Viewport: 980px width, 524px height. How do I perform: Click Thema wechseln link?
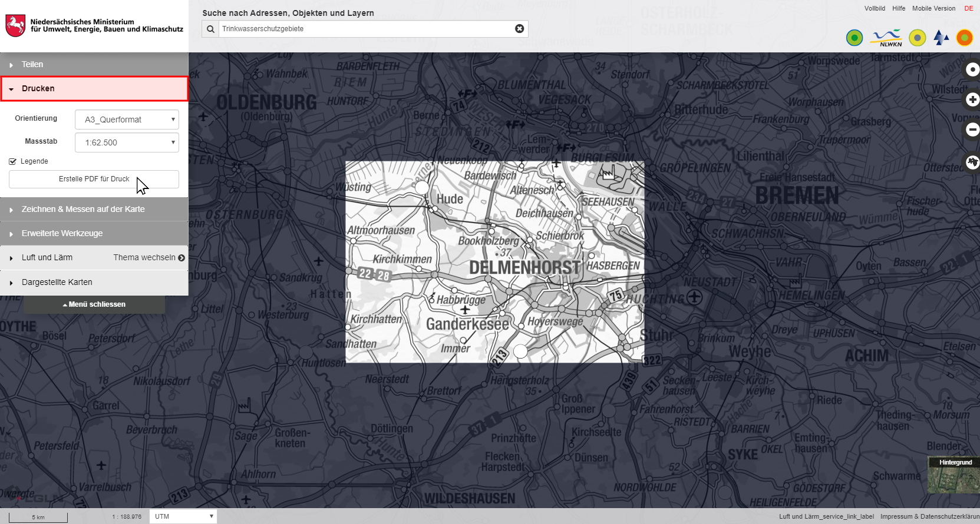149,257
